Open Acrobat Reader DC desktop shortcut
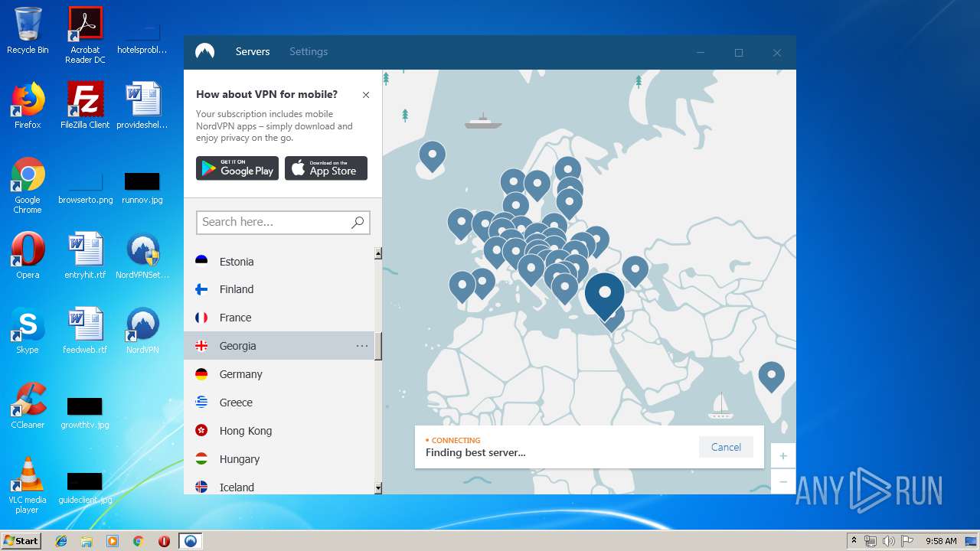This screenshot has height=551, width=980. point(85,35)
